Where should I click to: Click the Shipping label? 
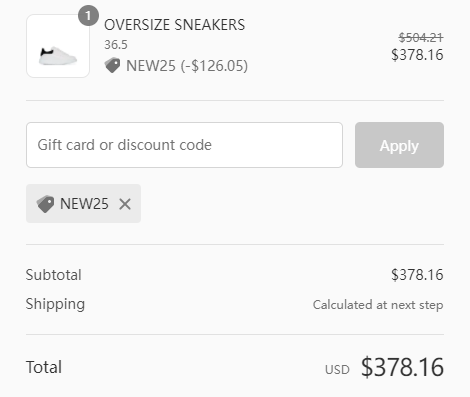[x=55, y=304]
